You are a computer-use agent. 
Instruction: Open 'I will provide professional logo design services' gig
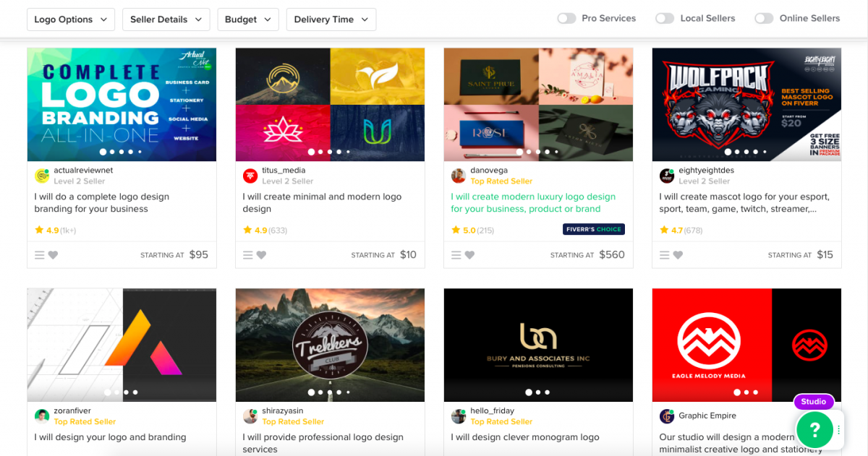(x=323, y=443)
